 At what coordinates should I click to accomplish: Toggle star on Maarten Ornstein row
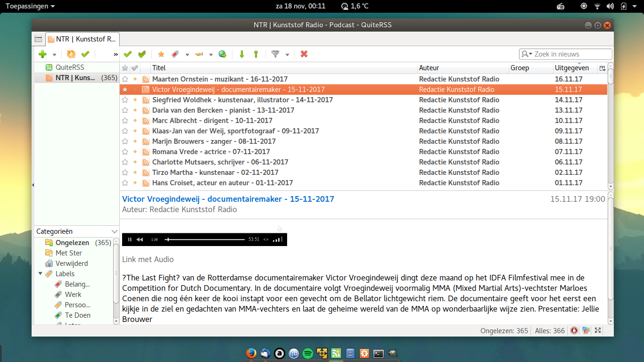tap(125, 79)
